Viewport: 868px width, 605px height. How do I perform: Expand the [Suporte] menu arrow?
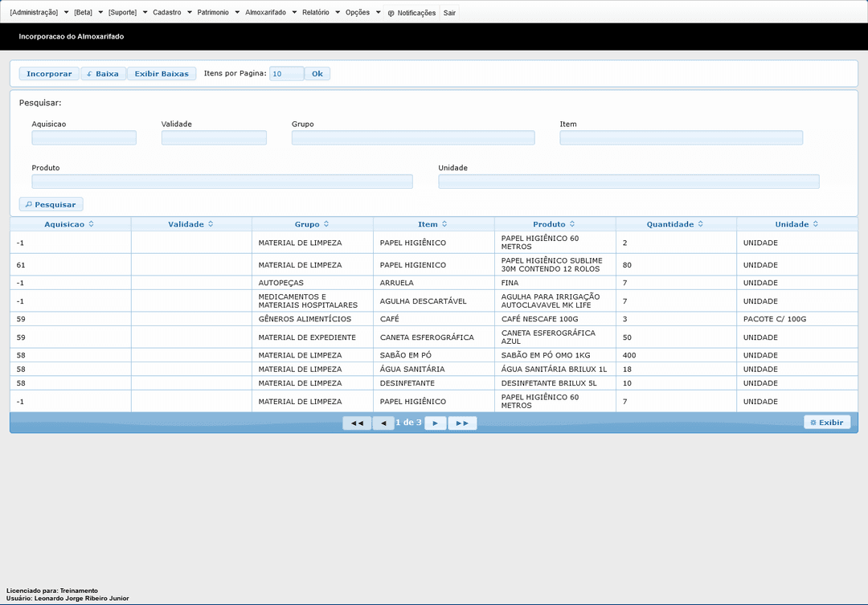145,12
